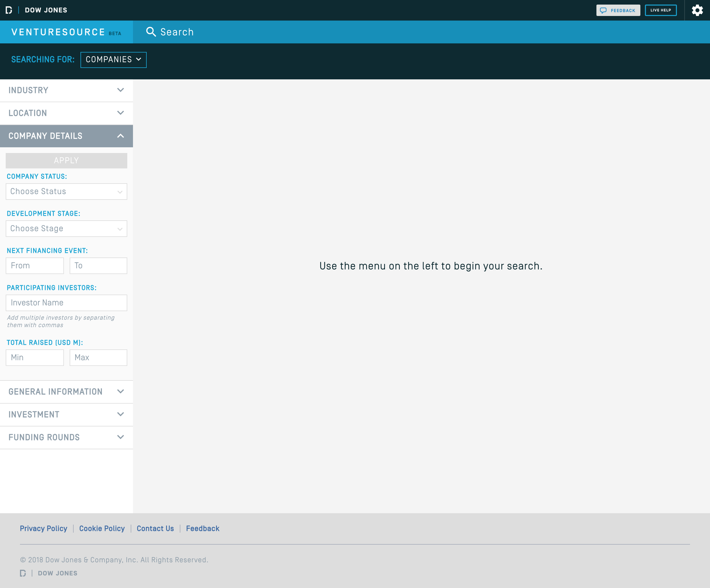Click the Apply button
The image size is (710, 588).
(66, 161)
